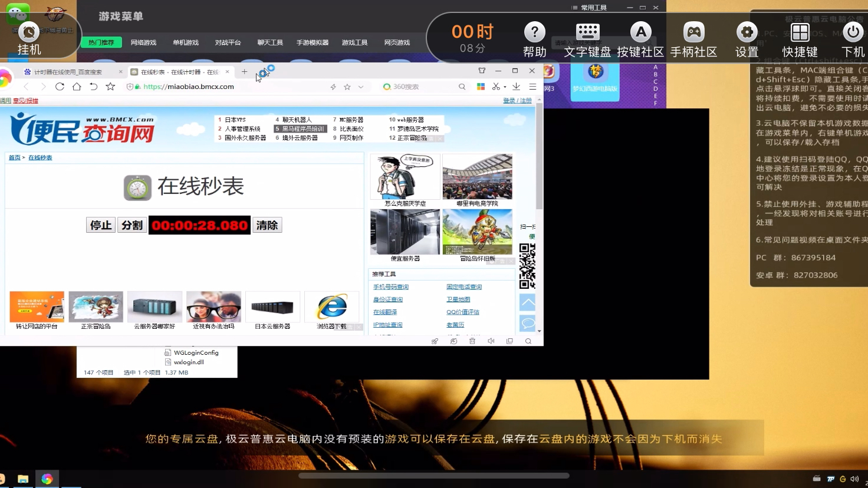This screenshot has height=488, width=868.
Task: Select the 在线秒表 browser tab
Action: click(179, 72)
